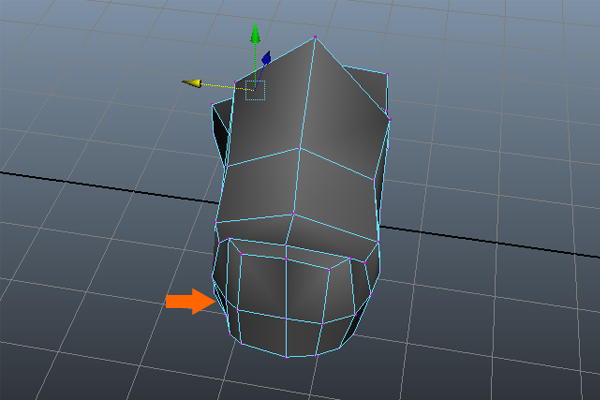Click the center square handle of the manipulator
Viewport: 600px width, 400px height.
click(255, 90)
